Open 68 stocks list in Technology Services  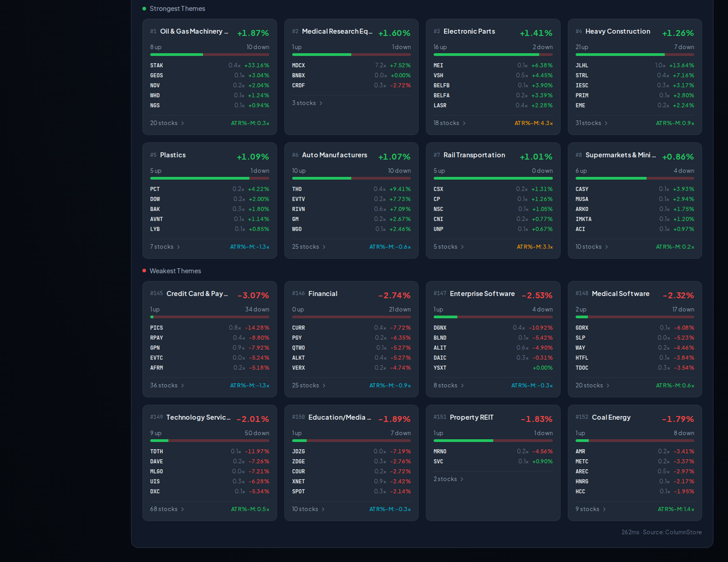(x=167, y=509)
